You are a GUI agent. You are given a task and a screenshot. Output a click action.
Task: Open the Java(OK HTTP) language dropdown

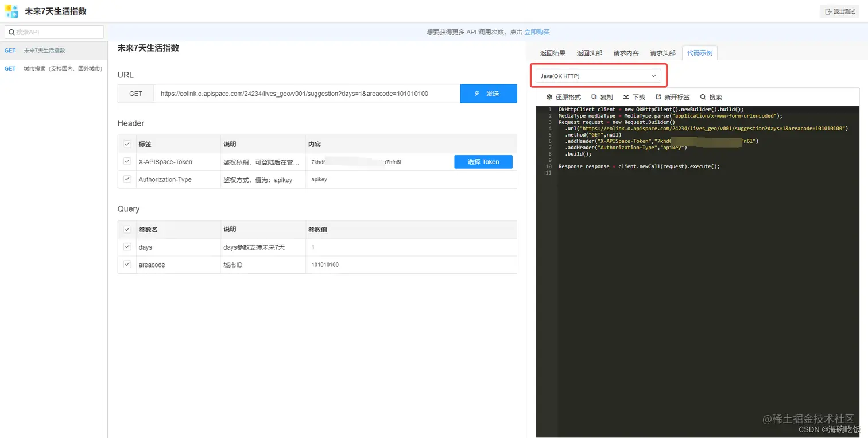point(598,75)
